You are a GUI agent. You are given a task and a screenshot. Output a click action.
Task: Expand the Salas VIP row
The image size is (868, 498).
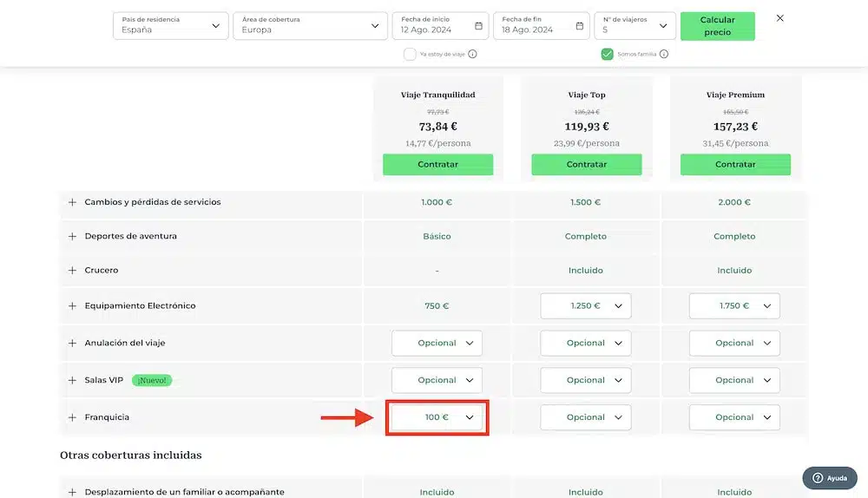tap(72, 380)
